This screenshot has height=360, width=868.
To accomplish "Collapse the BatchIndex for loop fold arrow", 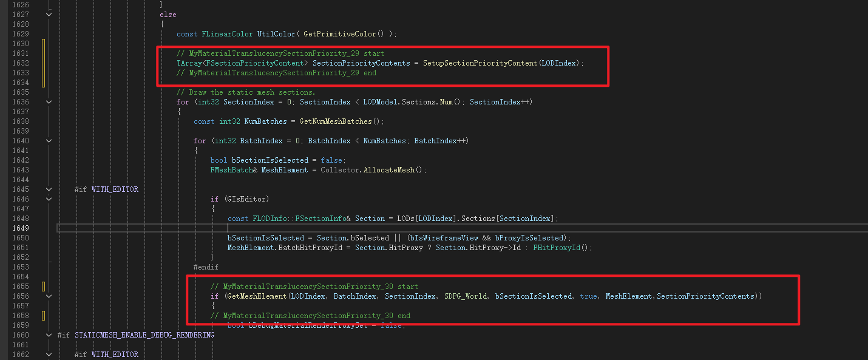I will click(x=49, y=141).
